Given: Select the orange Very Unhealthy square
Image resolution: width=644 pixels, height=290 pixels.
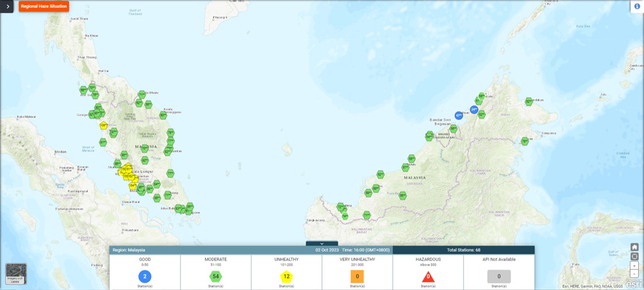Looking at the screenshot, I should (357, 276).
